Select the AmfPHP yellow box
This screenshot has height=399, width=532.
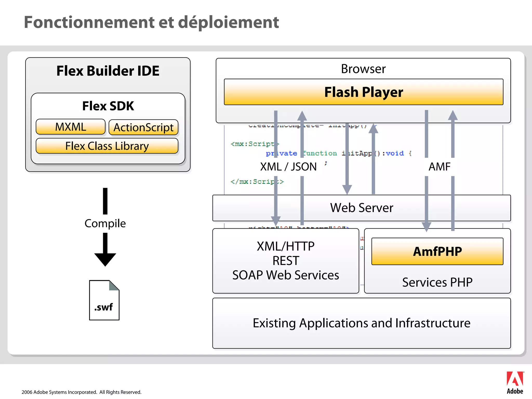point(437,251)
